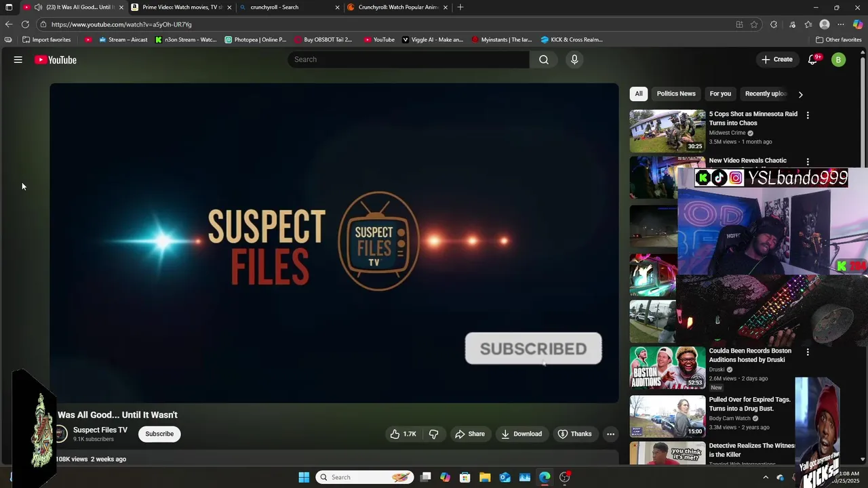Open Suspect Files TV channel avatar
Viewport: 868px width, 488px height.
61,434
